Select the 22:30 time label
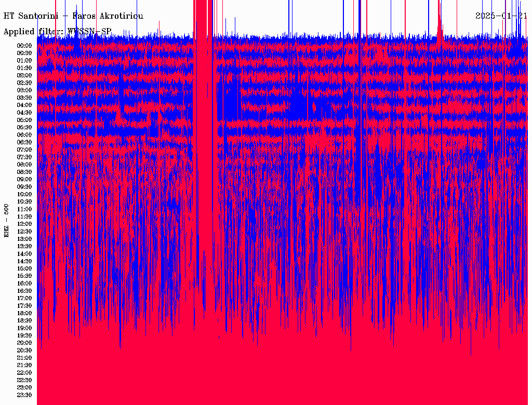The image size is (532, 405). [x=24, y=380]
